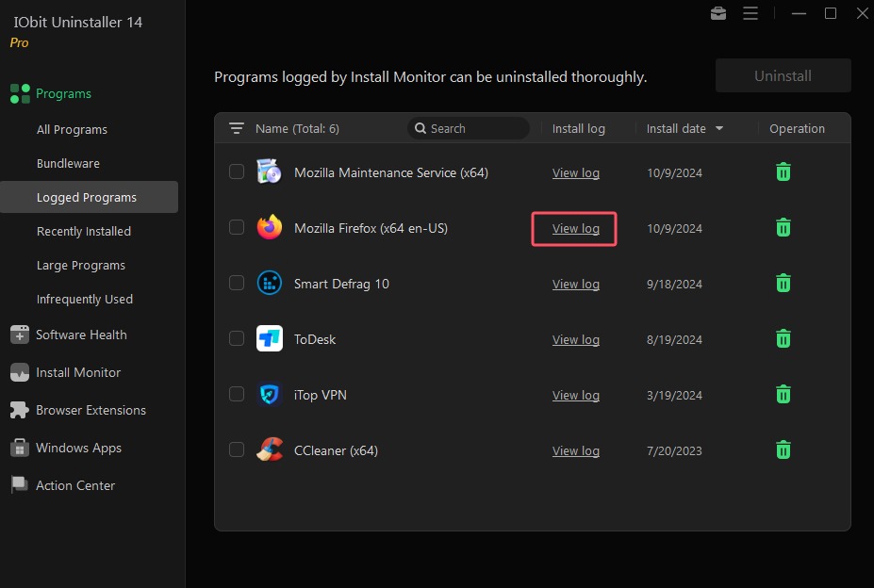Screen dimensions: 874x588
Task: Click the Windows Apps icon
Action: point(20,448)
